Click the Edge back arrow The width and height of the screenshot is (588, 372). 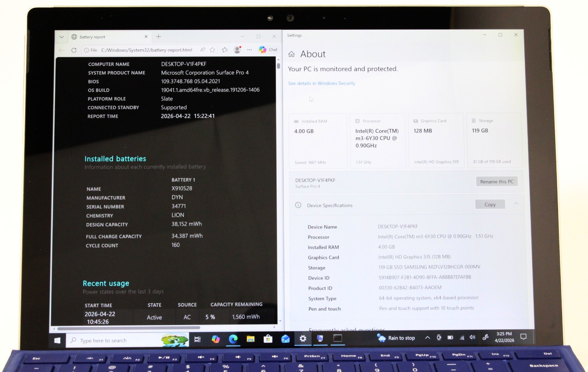click(61, 50)
